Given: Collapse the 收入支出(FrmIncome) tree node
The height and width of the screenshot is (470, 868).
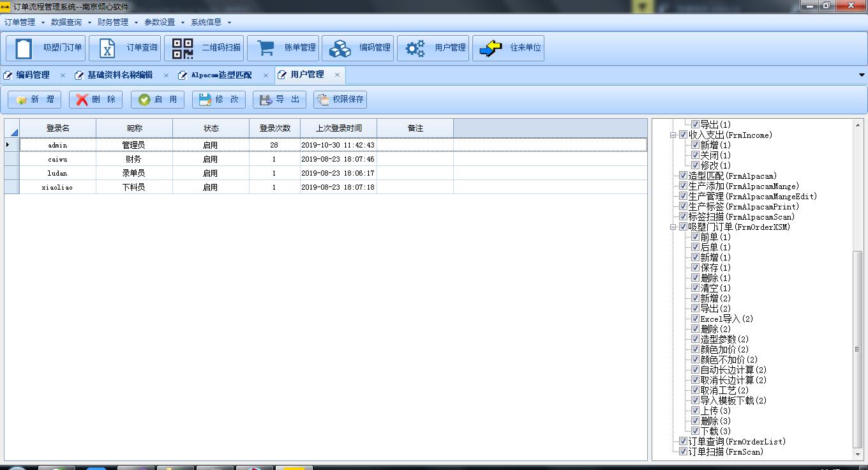Looking at the screenshot, I should [673, 135].
